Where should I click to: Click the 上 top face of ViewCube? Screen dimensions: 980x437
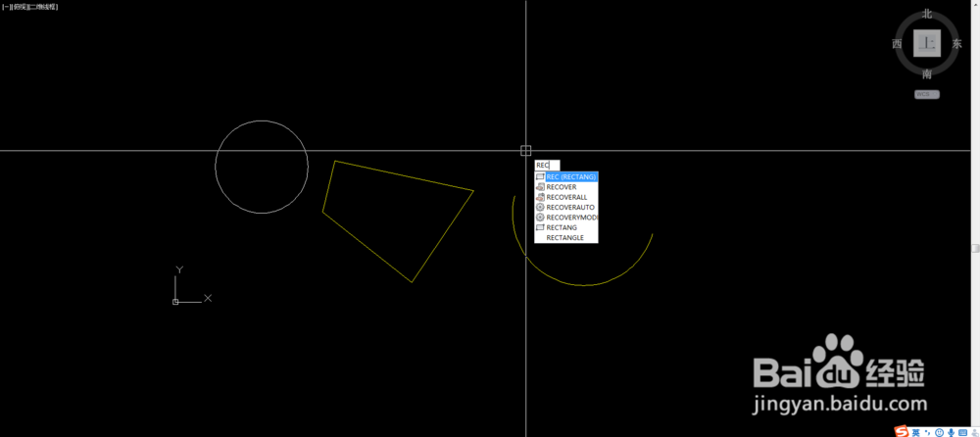click(927, 44)
